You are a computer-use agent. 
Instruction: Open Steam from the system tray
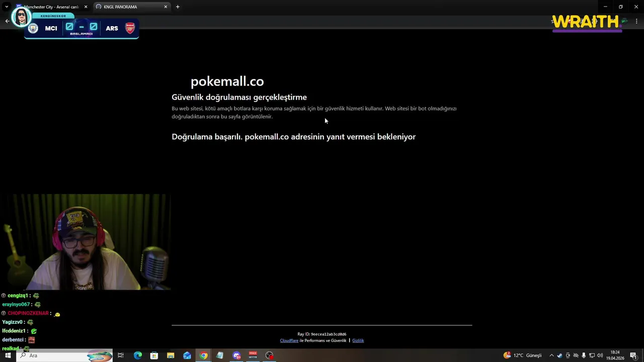[x=559, y=355]
